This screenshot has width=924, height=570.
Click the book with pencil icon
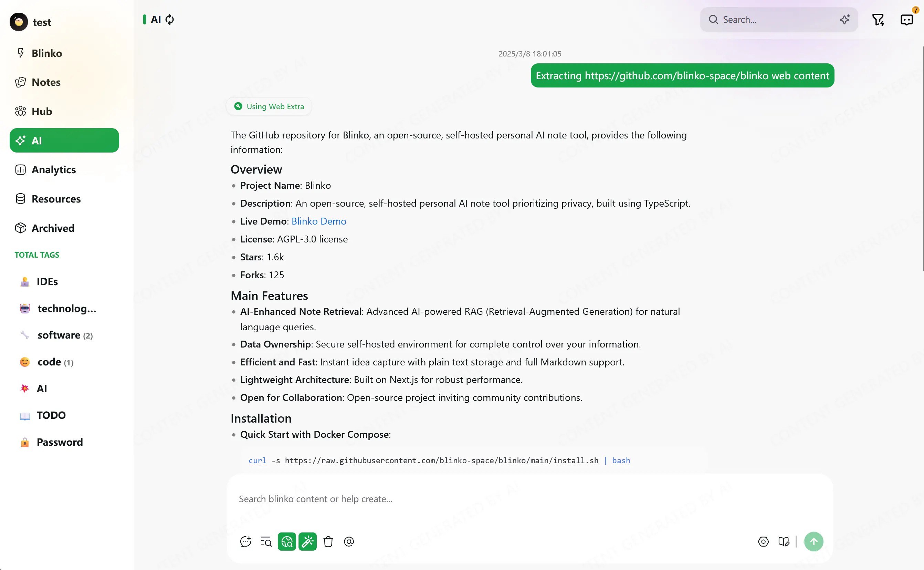point(784,542)
